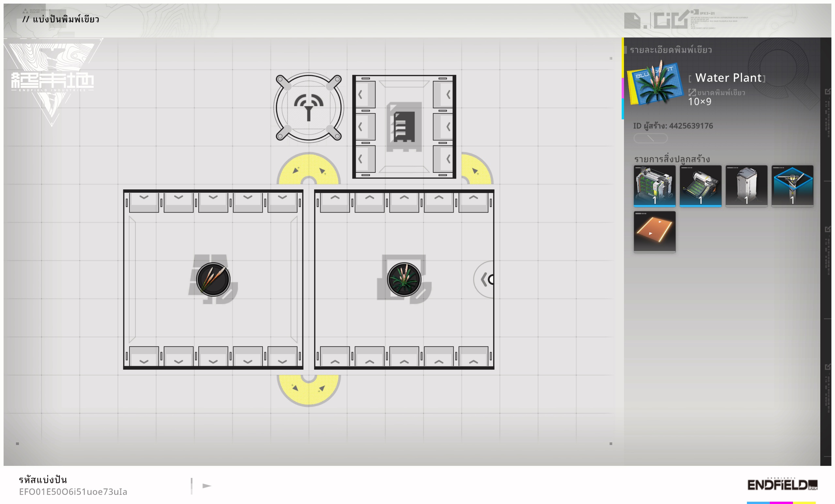Select the planting unit building in the list
Viewport: 835px width, 504px height.
point(654,185)
